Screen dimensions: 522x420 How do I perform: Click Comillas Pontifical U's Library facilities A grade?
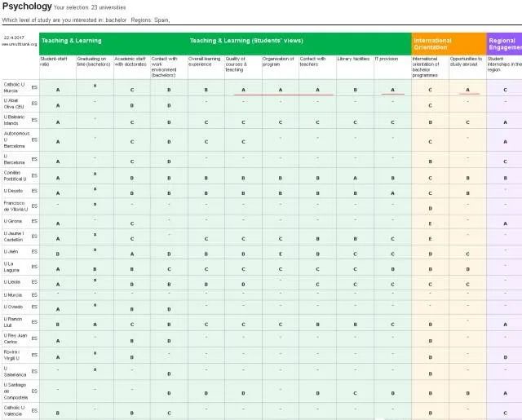coord(355,178)
